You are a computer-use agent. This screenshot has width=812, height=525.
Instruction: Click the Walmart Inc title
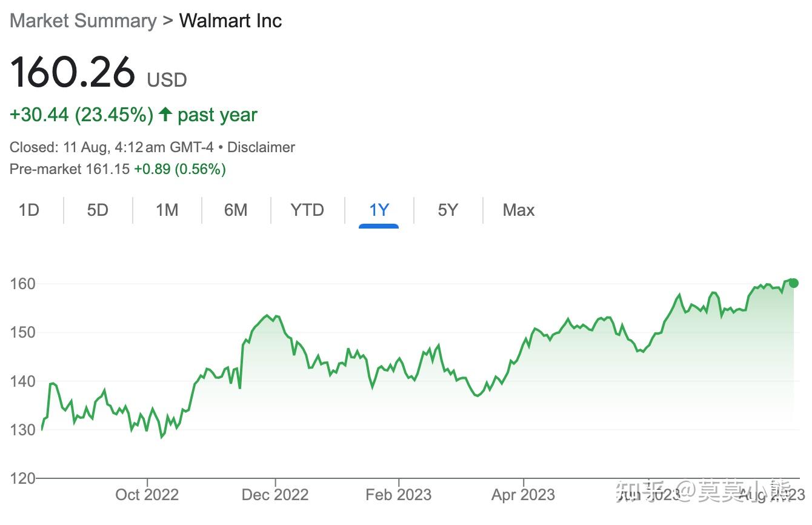click(230, 21)
